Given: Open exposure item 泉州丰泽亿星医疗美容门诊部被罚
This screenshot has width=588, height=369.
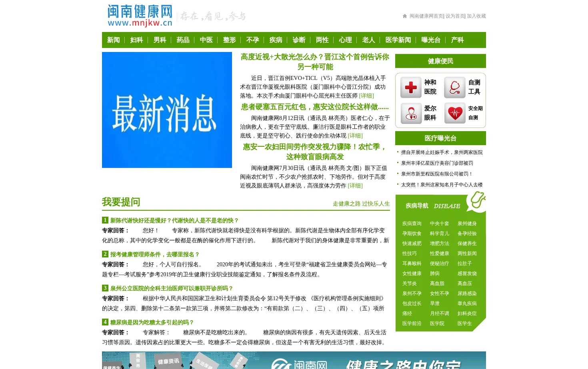Looking at the screenshot, I should click(x=437, y=163).
